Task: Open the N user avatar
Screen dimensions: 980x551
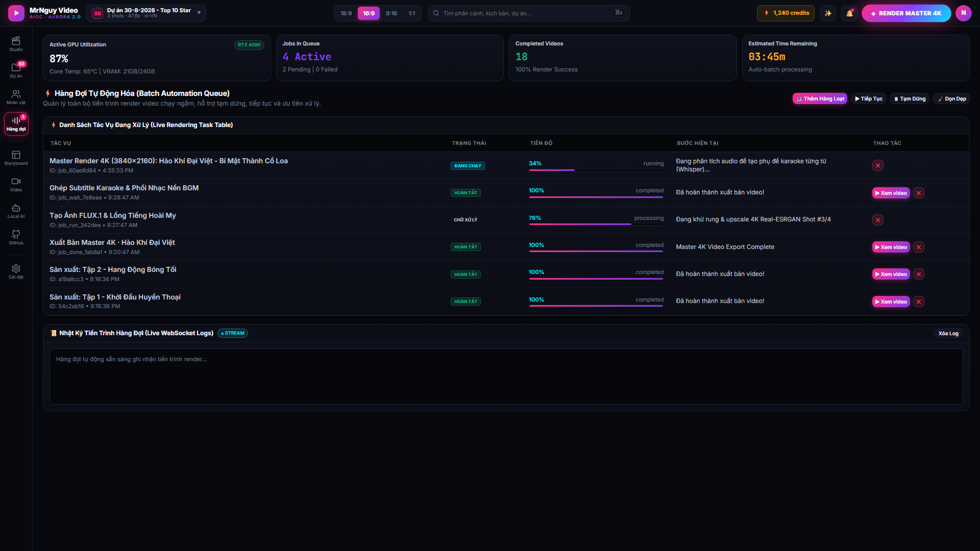Action: tap(963, 13)
